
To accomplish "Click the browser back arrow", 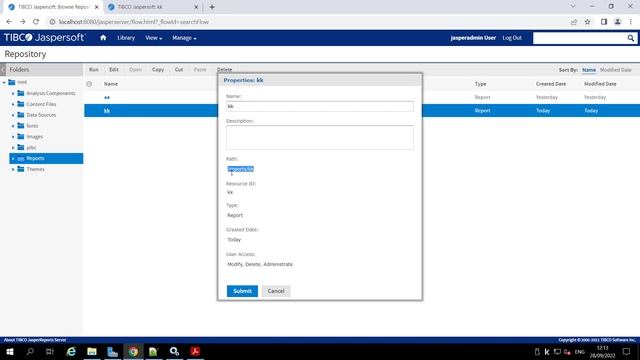I will [9, 22].
